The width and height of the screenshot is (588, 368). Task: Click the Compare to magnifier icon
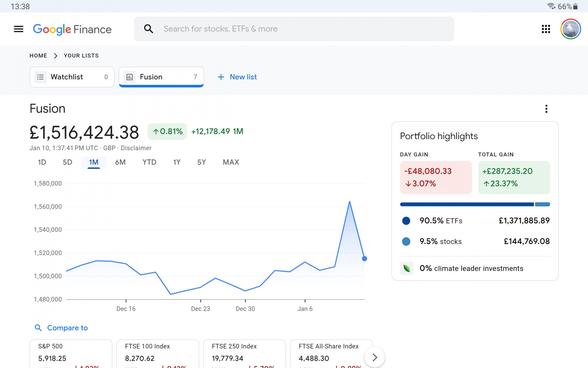(38, 328)
